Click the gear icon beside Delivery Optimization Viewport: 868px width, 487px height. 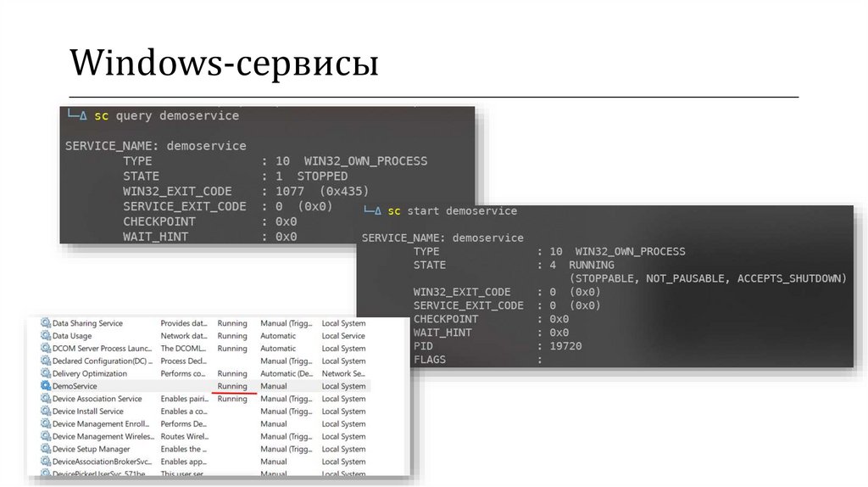(46, 372)
